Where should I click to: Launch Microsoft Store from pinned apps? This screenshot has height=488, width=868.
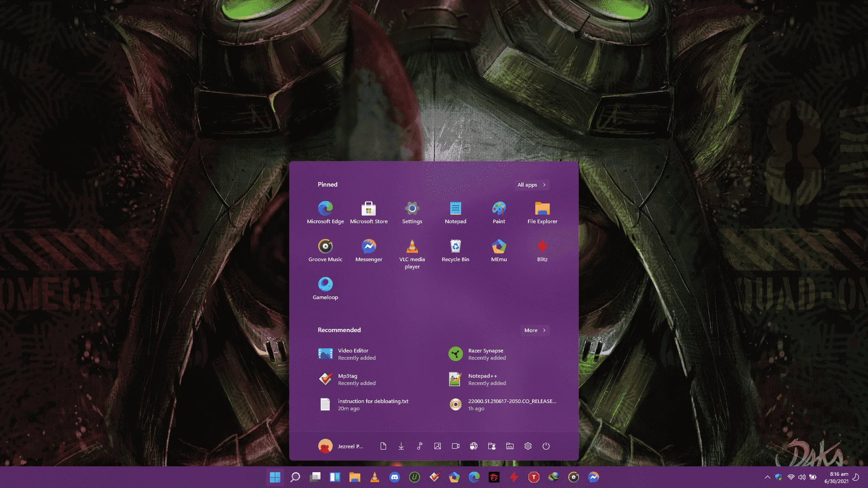369,213
